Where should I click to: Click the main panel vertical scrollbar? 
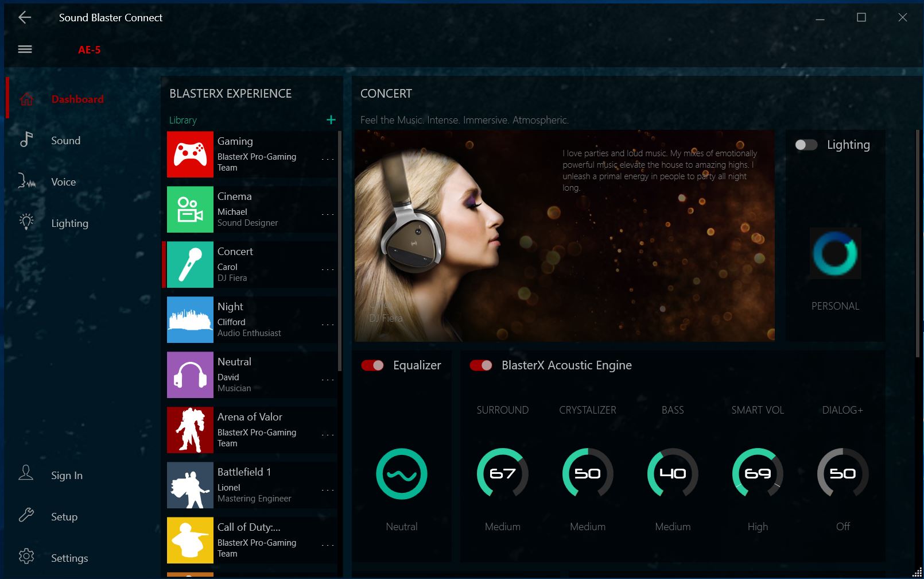(918, 244)
